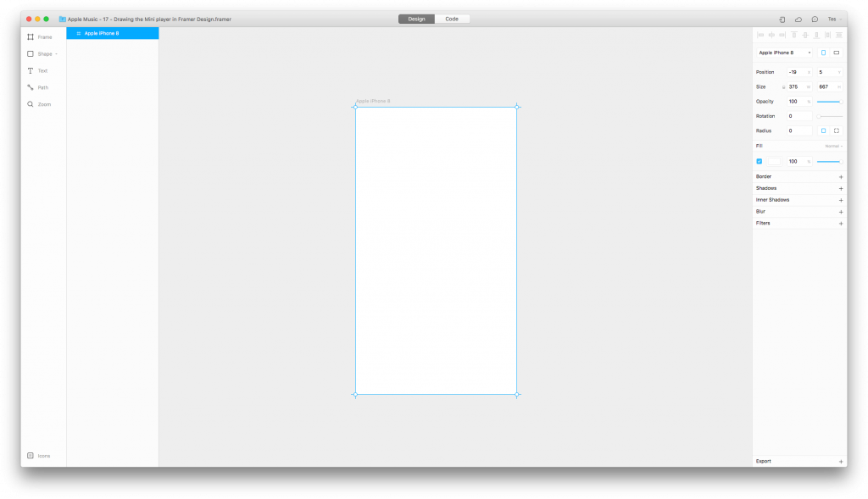The image size is (868, 499).
Task: Open the Icons library
Action: point(39,456)
